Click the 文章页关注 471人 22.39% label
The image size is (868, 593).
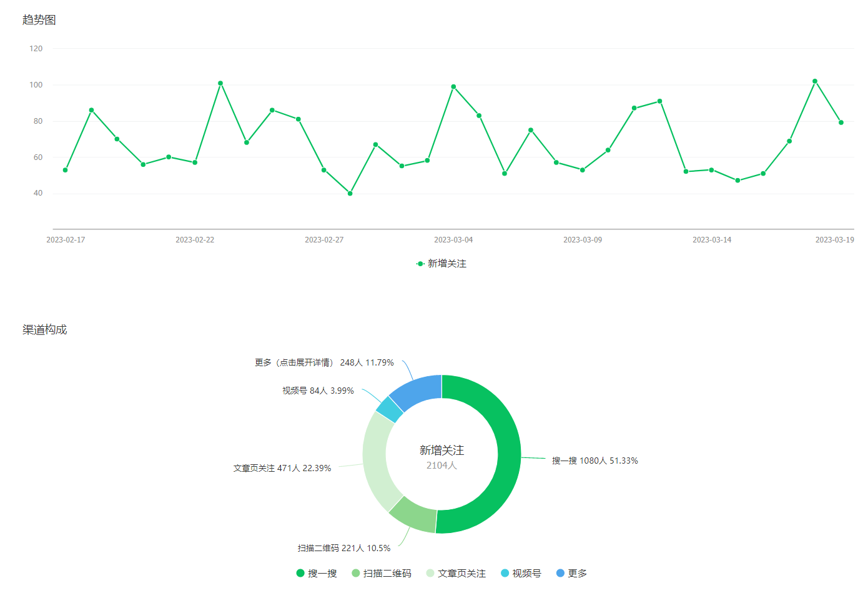(282, 468)
